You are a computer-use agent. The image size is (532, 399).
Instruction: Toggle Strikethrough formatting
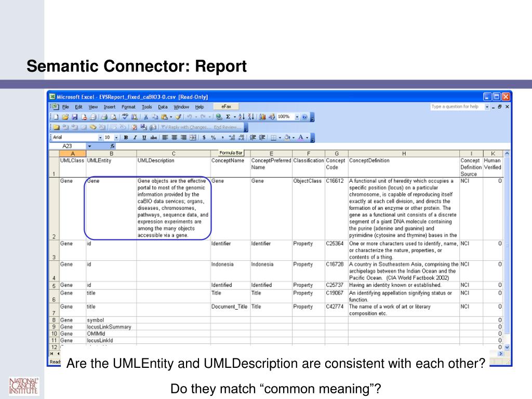[x=153, y=137]
